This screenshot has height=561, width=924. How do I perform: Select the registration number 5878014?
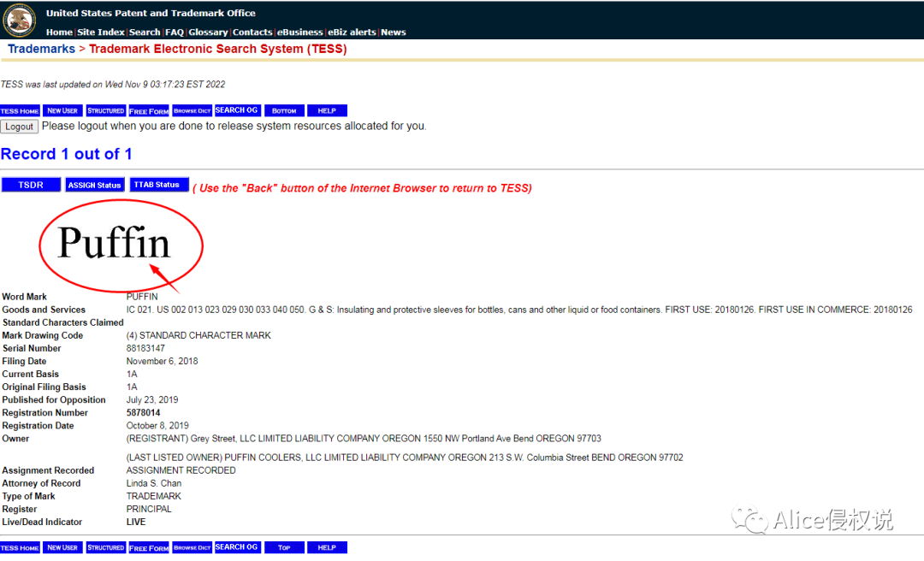click(143, 412)
